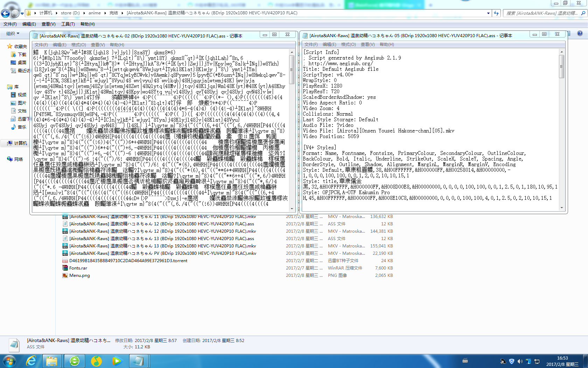
Task: Open address bar history dropdown arrow
Action: click(x=488, y=13)
